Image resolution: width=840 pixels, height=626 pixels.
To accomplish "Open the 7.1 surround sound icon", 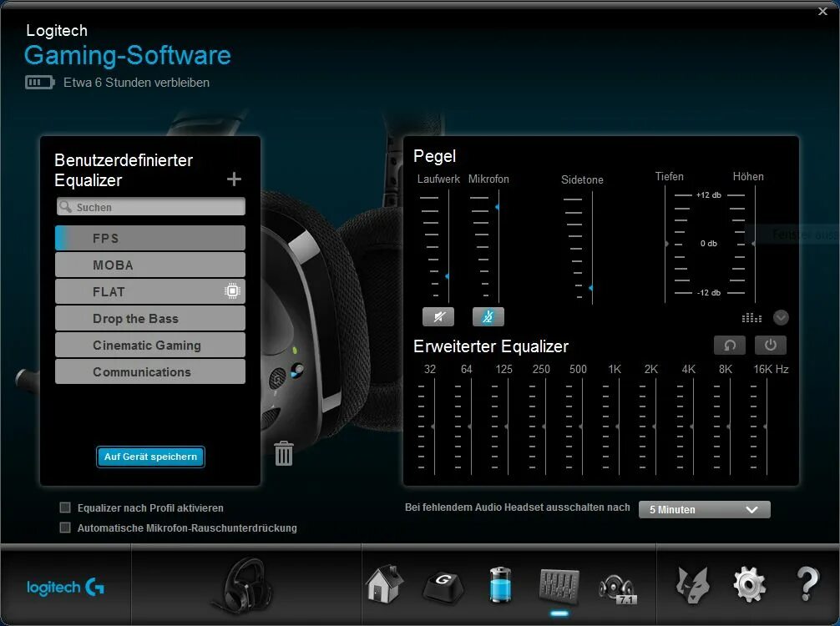I will tap(617, 589).
